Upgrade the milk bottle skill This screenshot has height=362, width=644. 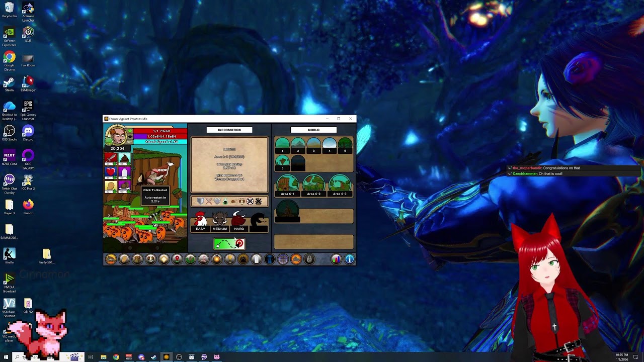(x=124, y=172)
